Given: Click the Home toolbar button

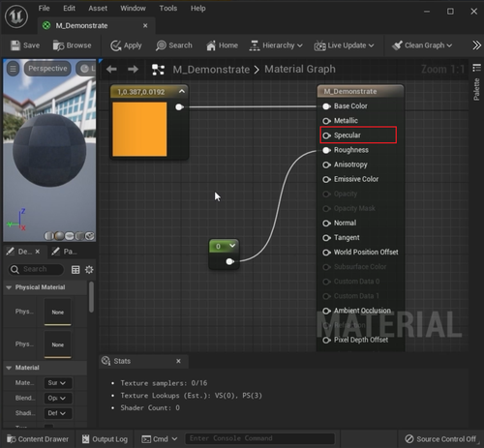Looking at the screenshot, I should click(x=222, y=45).
